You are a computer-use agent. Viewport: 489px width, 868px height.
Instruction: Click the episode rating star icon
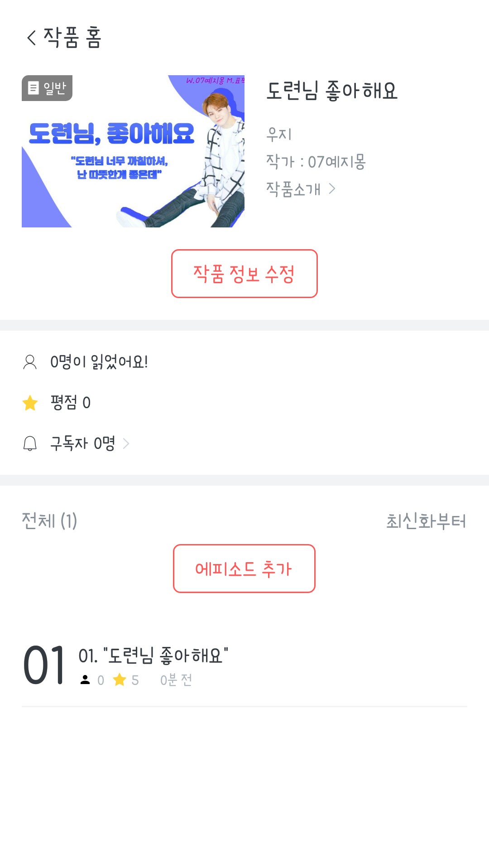pos(120,680)
